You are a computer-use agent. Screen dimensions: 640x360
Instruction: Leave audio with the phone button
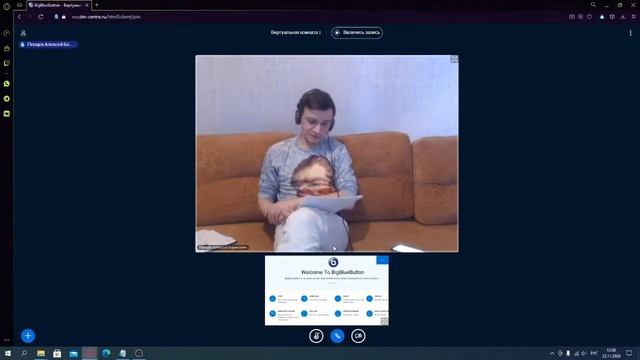(x=337, y=336)
